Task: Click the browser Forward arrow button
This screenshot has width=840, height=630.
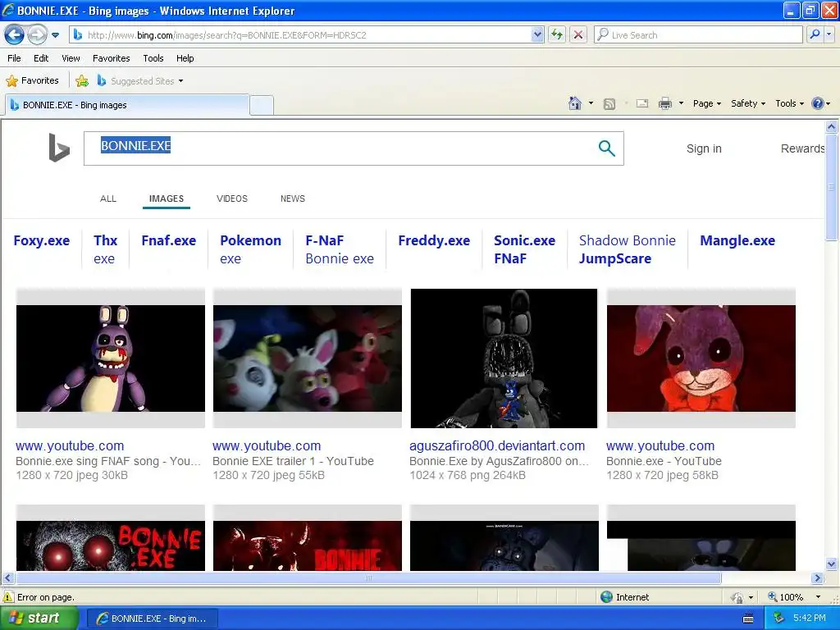Action: point(36,35)
